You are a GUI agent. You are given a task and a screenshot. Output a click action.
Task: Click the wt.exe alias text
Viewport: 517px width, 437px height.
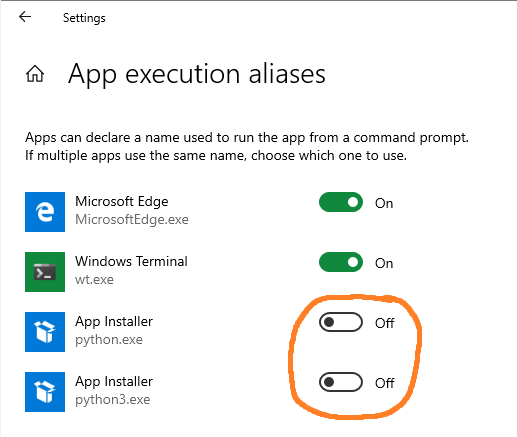tap(94, 280)
